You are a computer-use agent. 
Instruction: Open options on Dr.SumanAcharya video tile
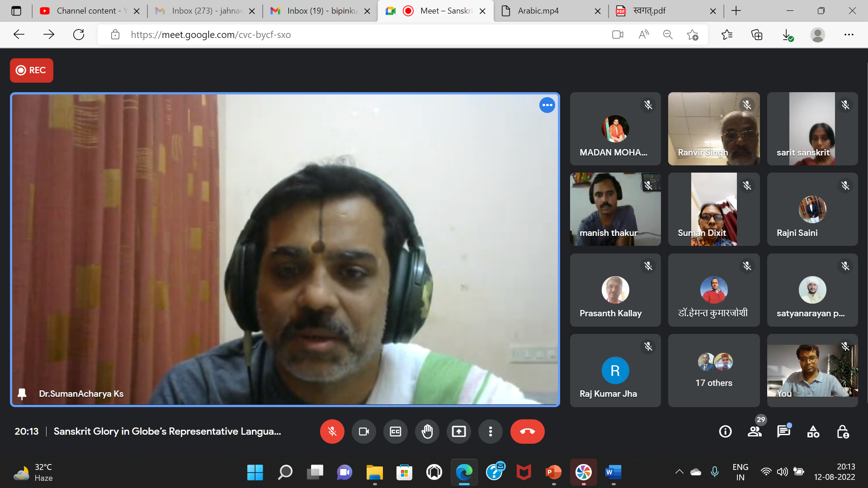[547, 105]
